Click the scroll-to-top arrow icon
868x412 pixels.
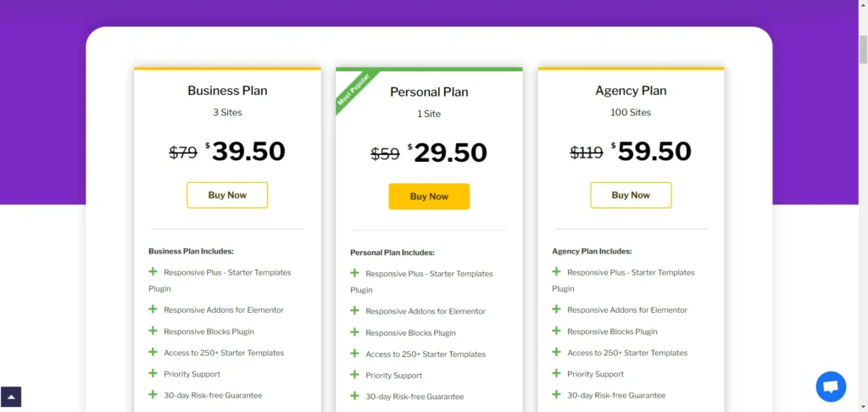tap(11, 397)
